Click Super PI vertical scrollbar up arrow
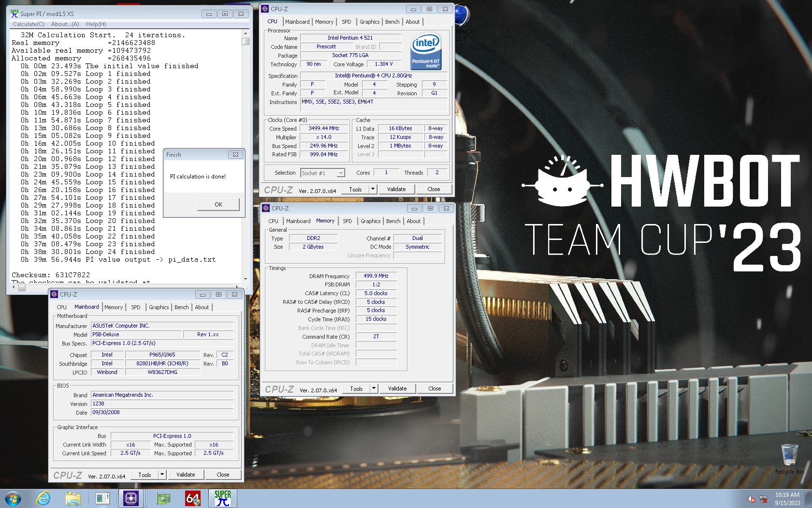 click(x=246, y=33)
